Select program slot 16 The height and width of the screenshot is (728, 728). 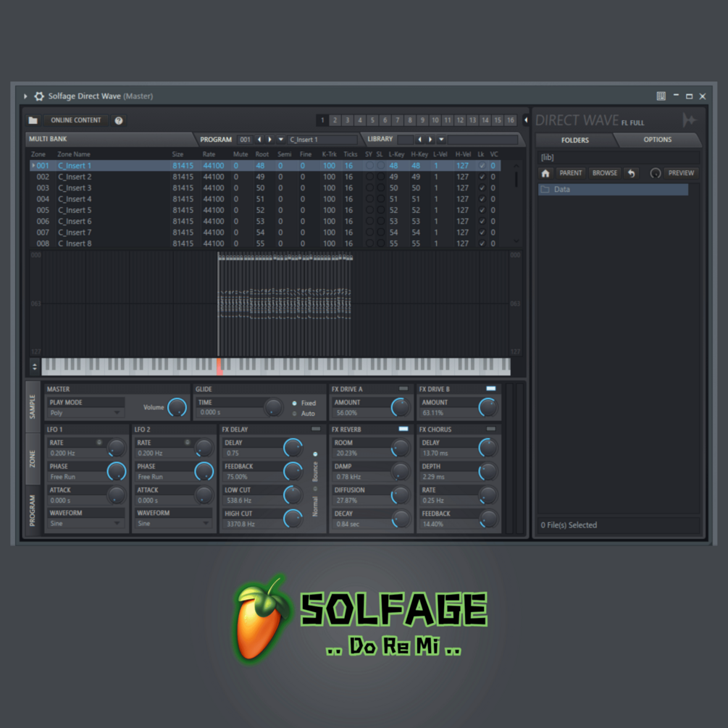pyautogui.click(x=510, y=120)
